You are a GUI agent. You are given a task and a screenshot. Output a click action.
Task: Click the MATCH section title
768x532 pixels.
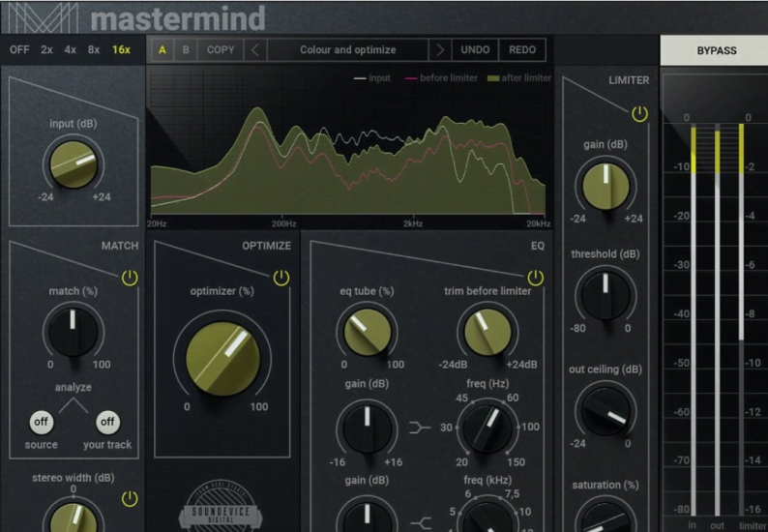[x=120, y=246]
